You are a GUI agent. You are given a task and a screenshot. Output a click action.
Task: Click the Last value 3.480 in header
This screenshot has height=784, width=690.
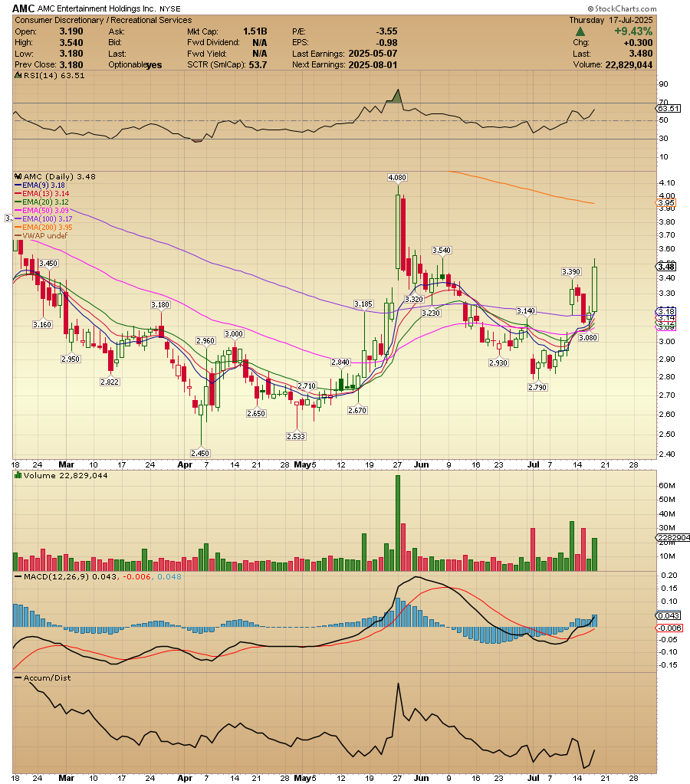(x=640, y=54)
